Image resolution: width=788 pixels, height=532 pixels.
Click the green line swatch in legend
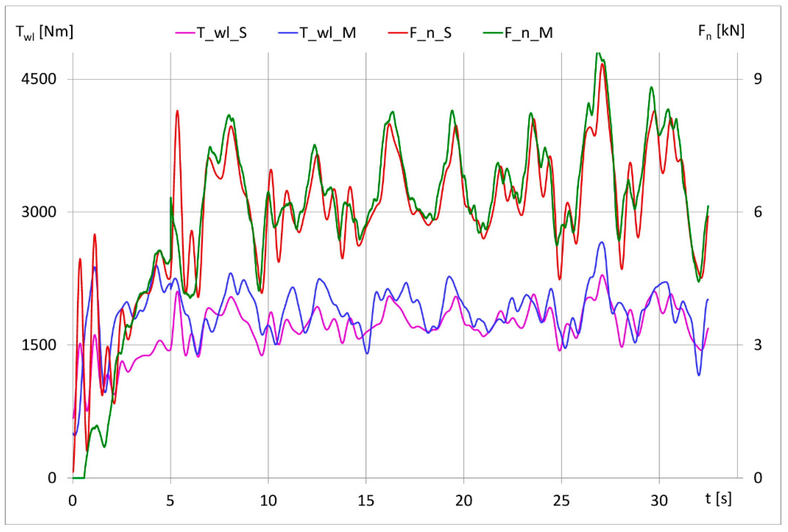click(x=493, y=33)
